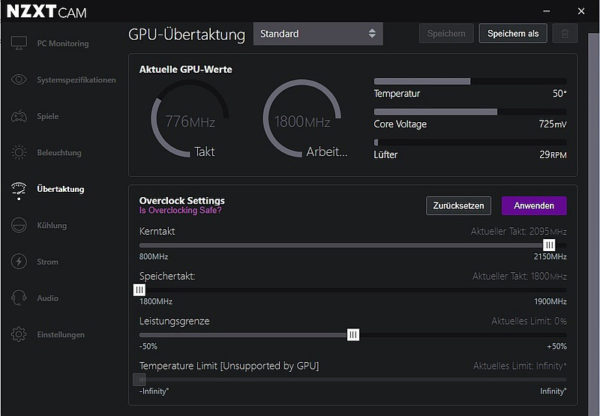This screenshot has width=600, height=416.
Task: Click the Aktueller Takt: 1800MHz text
Action: 519,276
